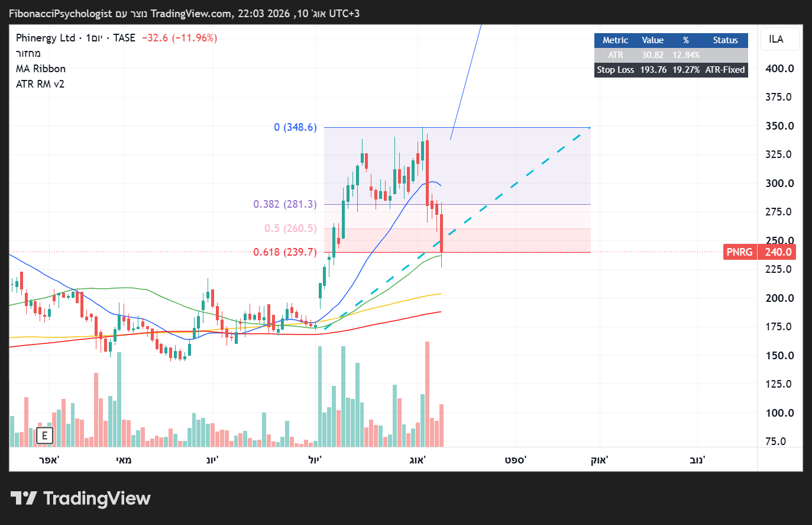Click the 400.0 price axis label
The width and height of the screenshot is (812, 525).
pos(779,69)
